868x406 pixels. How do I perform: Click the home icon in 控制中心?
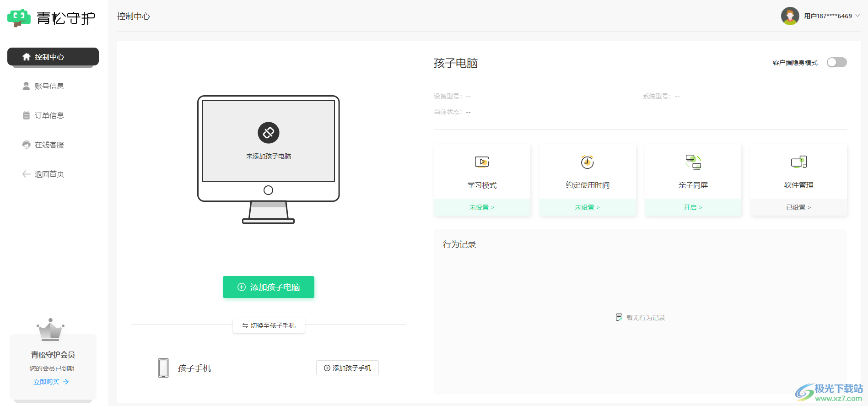[27, 57]
